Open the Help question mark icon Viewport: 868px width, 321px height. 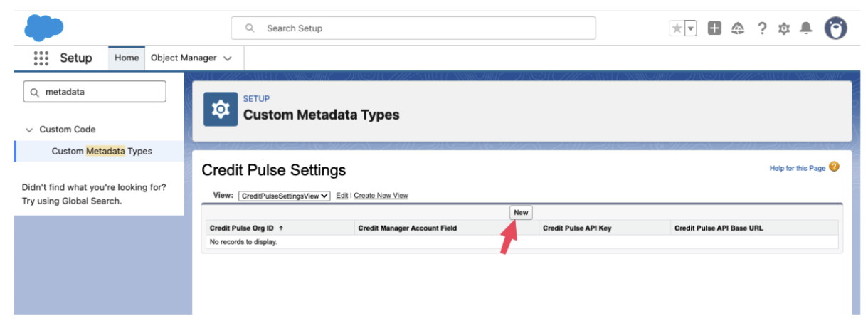coord(761,28)
